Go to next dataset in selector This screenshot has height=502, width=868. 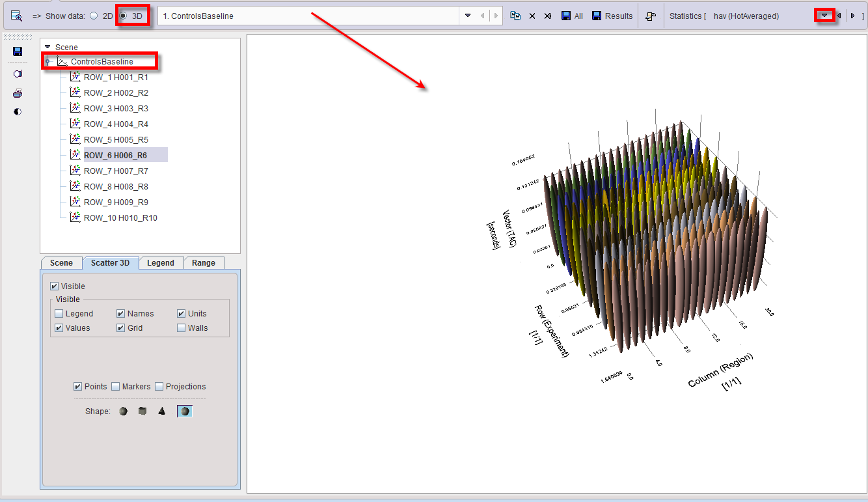[496, 16]
